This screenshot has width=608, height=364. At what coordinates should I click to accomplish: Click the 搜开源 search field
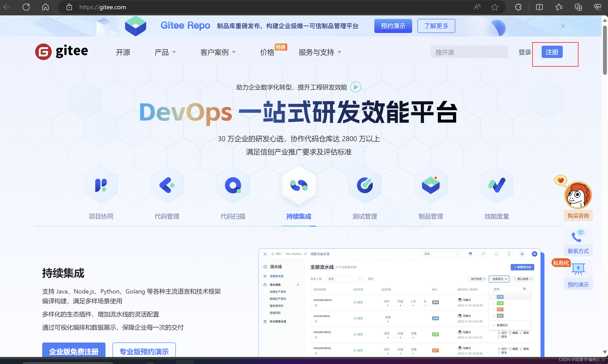click(469, 52)
